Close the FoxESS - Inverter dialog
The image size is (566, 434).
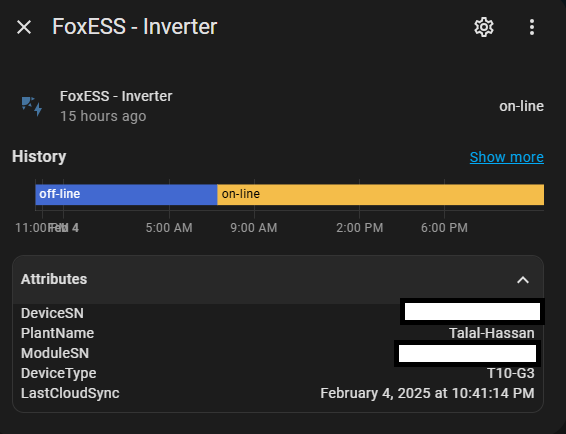pos(24,27)
